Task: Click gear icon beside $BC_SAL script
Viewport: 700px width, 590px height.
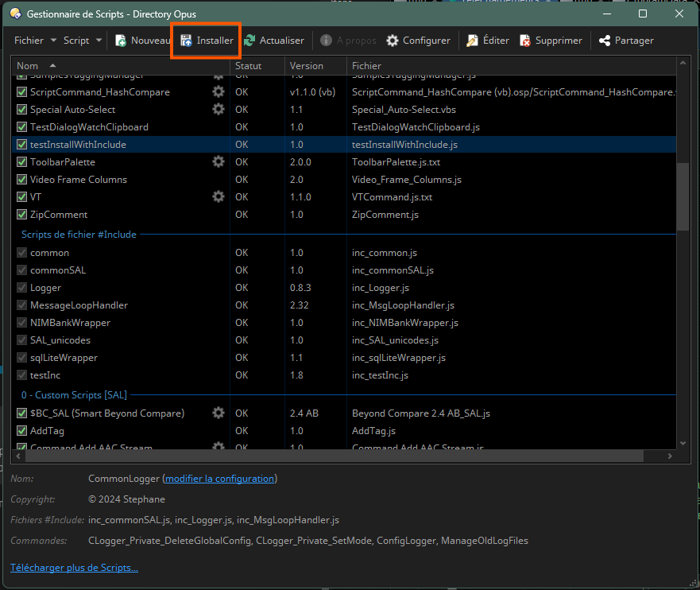Action: (x=219, y=413)
